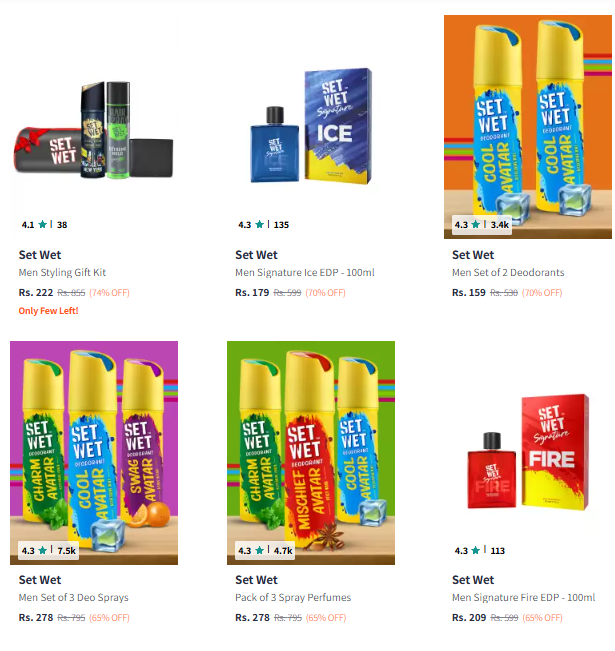Click the star rating beside 38 reviews

click(x=42, y=225)
